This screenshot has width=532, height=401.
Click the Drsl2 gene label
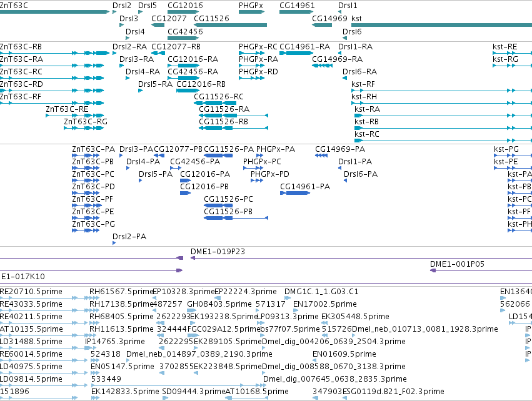[122, 6]
